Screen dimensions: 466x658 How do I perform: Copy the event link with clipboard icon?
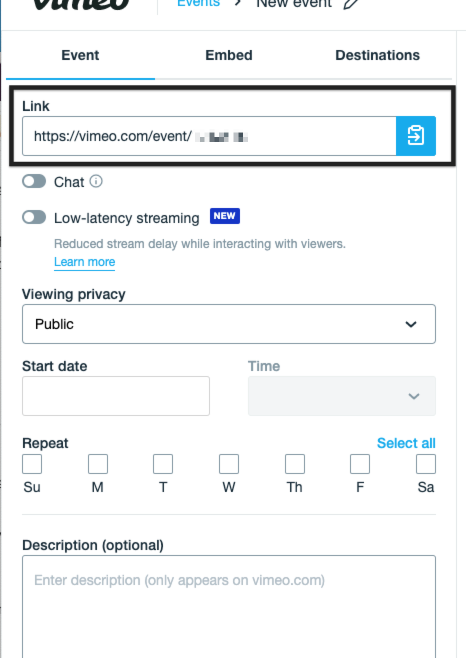tap(416, 136)
